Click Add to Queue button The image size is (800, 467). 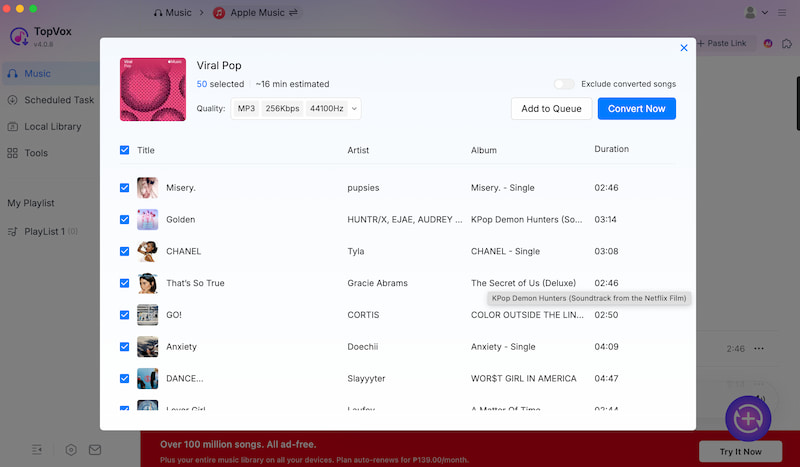pos(551,109)
